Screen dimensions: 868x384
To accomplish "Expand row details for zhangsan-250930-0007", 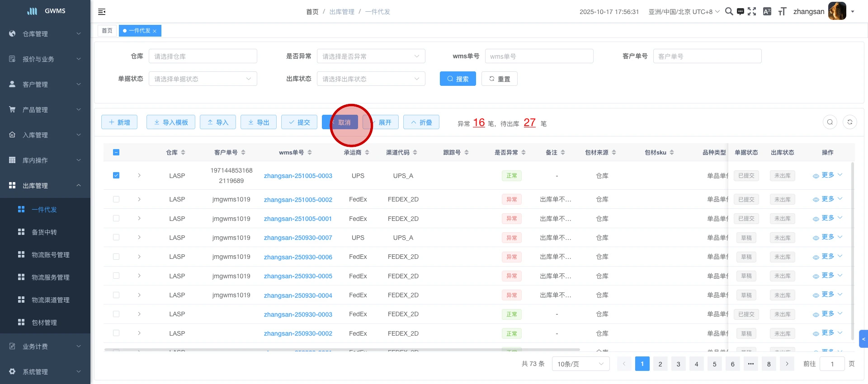I will pyautogui.click(x=139, y=238).
